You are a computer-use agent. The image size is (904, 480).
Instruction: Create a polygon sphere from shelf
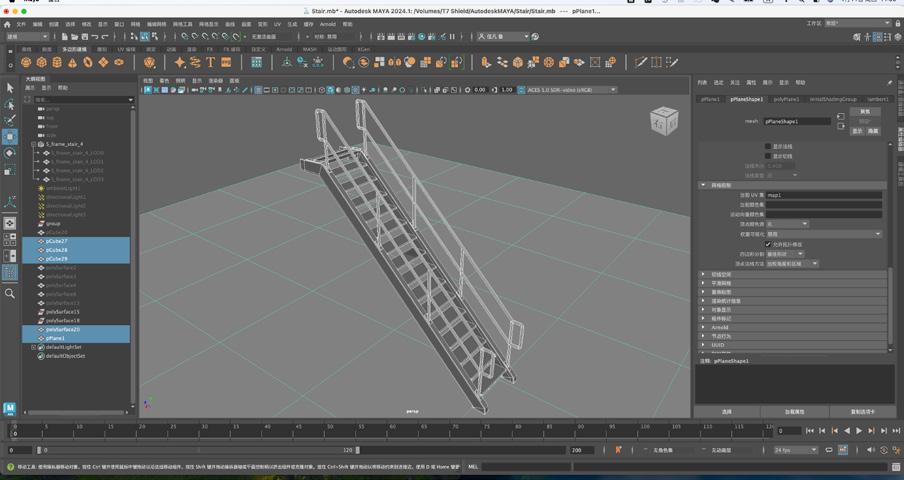[26, 62]
